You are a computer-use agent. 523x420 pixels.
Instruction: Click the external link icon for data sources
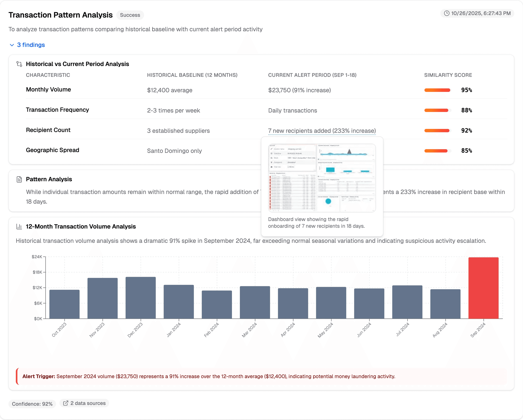(x=65, y=403)
